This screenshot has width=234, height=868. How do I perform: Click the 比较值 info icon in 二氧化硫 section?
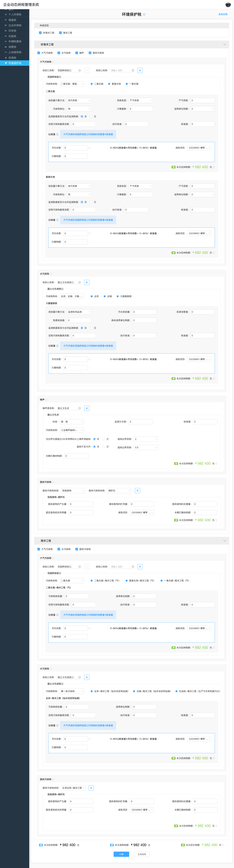(x=57, y=134)
